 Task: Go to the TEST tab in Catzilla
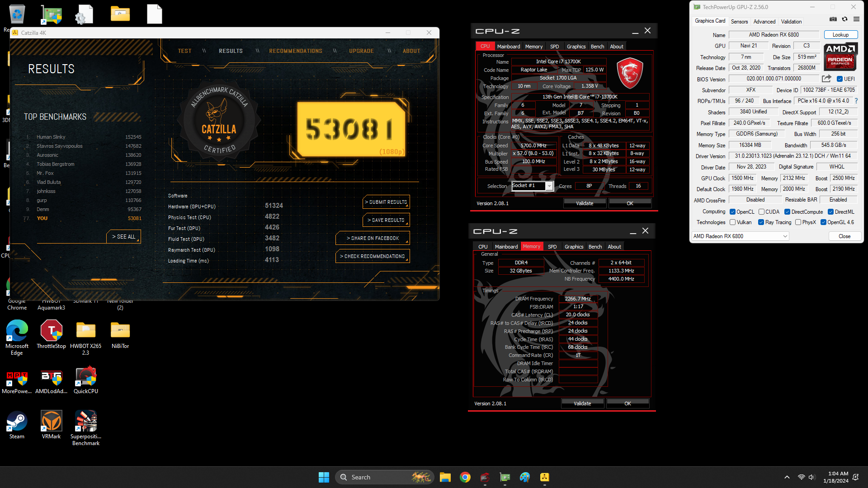pos(184,51)
